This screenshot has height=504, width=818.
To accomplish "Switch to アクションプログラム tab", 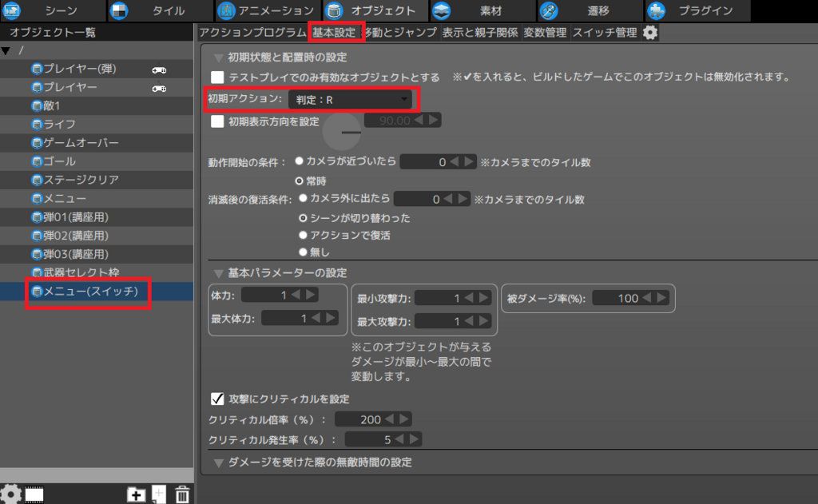I will [252, 32].
